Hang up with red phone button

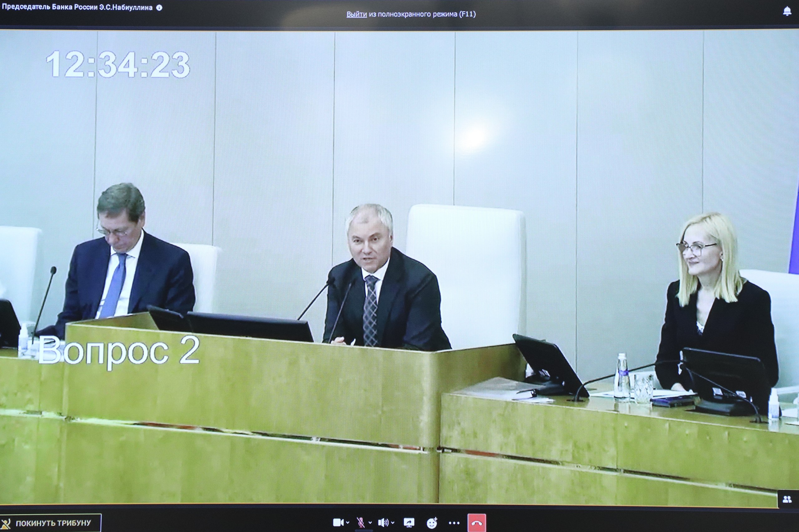[x=477, y=523]
